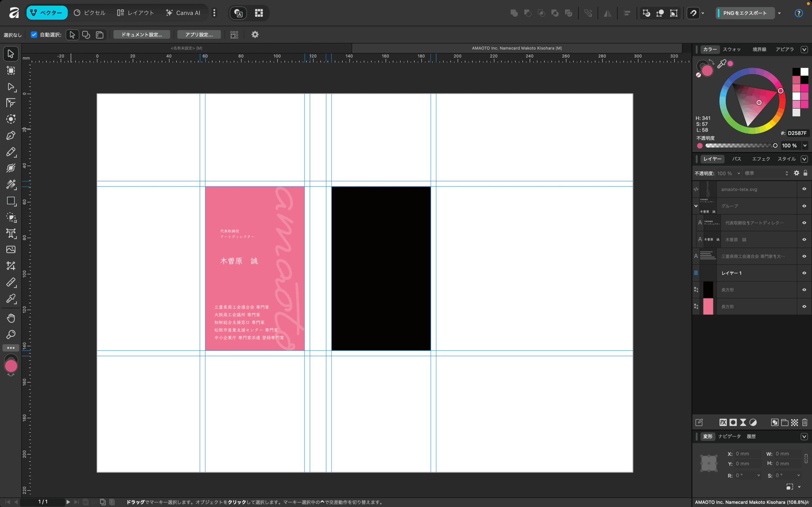Hide the amaoto-tete.svg layer
This screenshot has height=507, width=812.
[x=804, y=189]
